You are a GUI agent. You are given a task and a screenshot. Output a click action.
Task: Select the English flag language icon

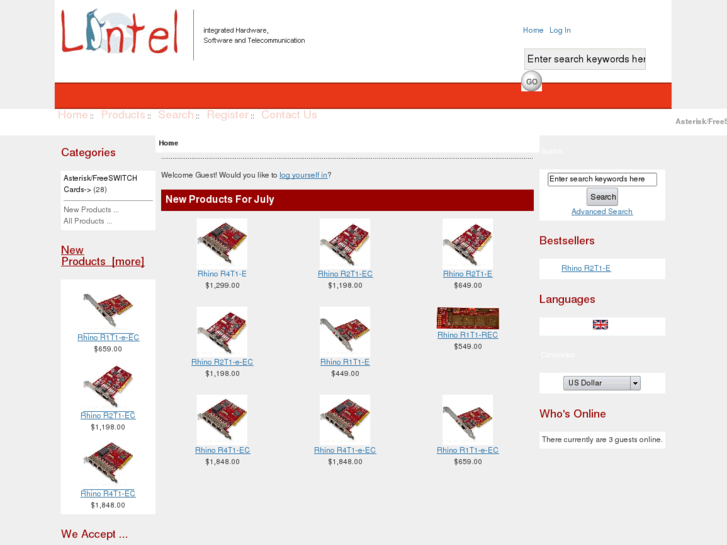click(x=600, y=325)
